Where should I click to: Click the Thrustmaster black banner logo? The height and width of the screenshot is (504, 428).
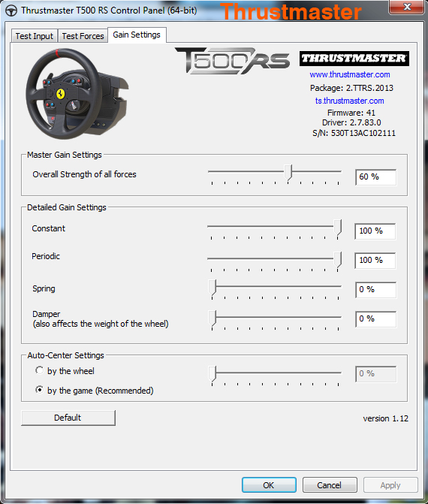[354, 59]
